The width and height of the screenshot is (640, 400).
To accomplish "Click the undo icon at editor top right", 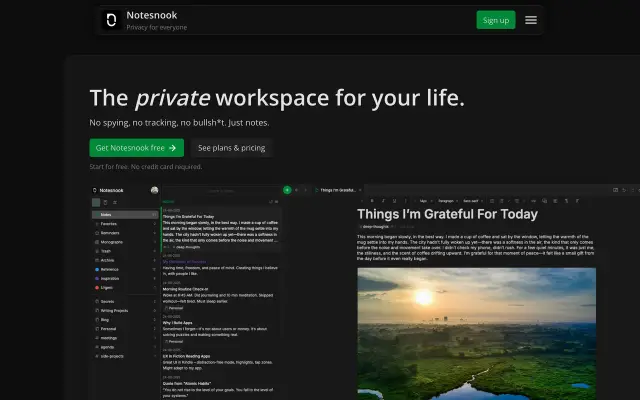I will (624, 190).
